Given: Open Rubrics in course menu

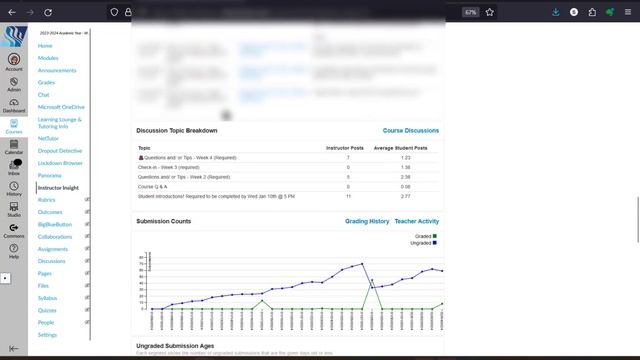Looking at the screenshot, I should tap(46, 200).
